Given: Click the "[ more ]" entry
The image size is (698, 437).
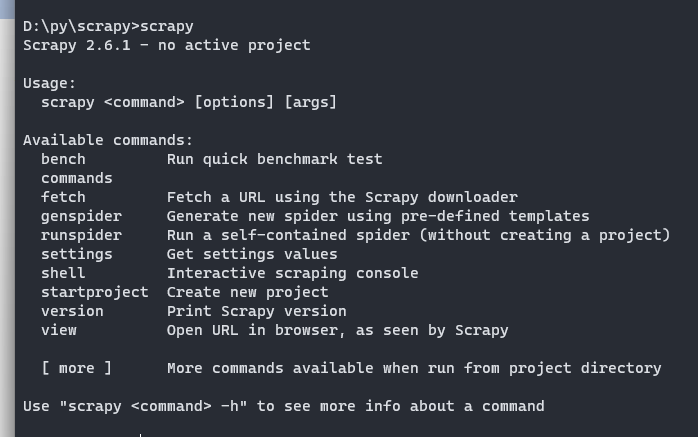Looking at the screenshot, I should pos(76,368).
